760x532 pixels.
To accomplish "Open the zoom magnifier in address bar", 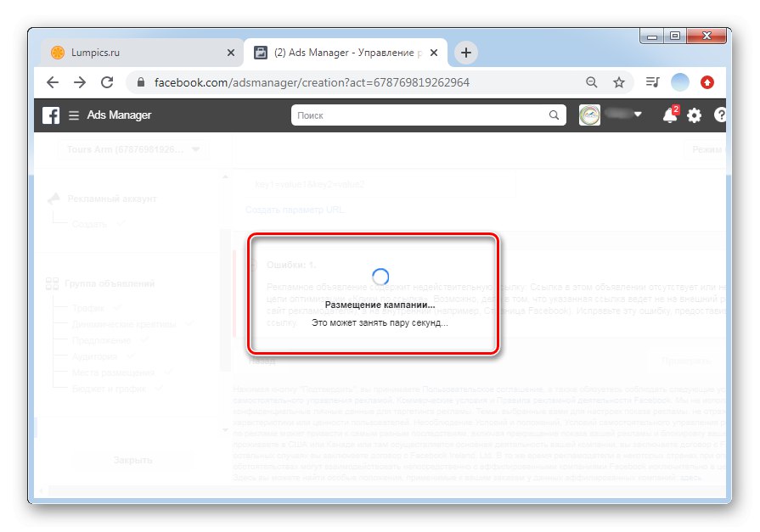I will coord(591,82).
